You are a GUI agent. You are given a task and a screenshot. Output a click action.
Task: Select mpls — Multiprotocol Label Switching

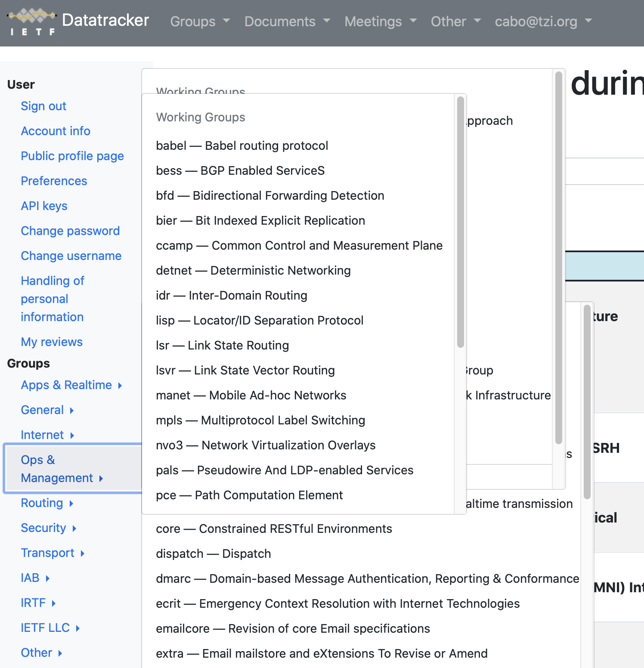pyautogui.click(x=260, y=420)
